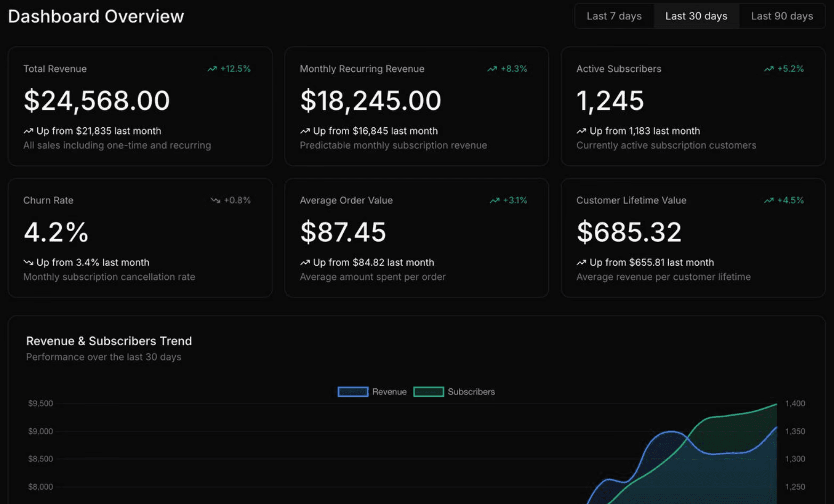Click the Churn Rate card title
This screenshot has width=834, height=504.
pyautogui.click(x=48, y=200)
